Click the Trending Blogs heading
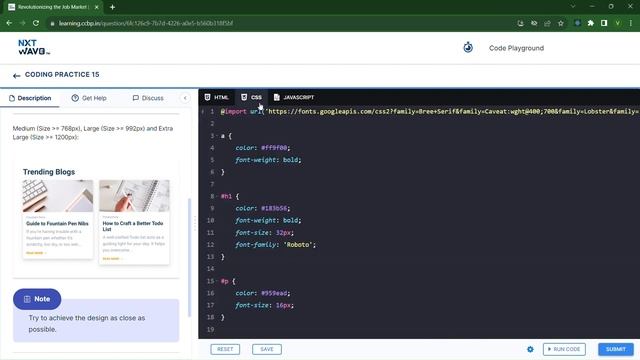640x360 pixels. click(49, 172)
